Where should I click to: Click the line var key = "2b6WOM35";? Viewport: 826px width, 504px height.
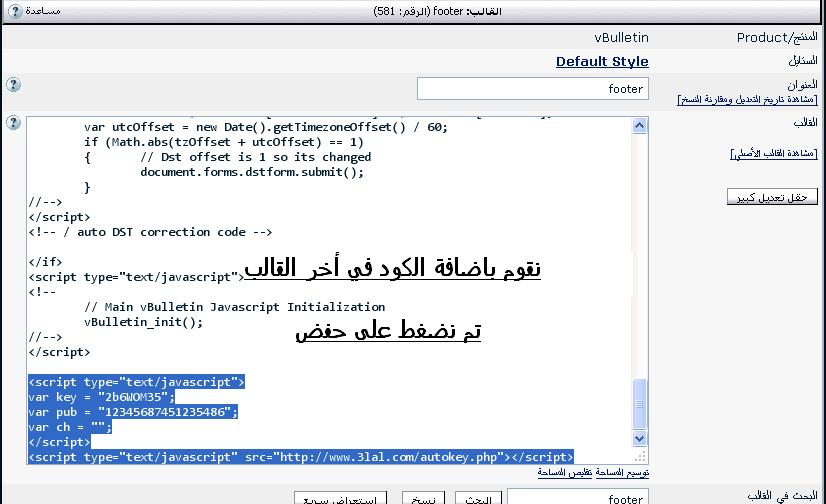[x=101, y=397]
